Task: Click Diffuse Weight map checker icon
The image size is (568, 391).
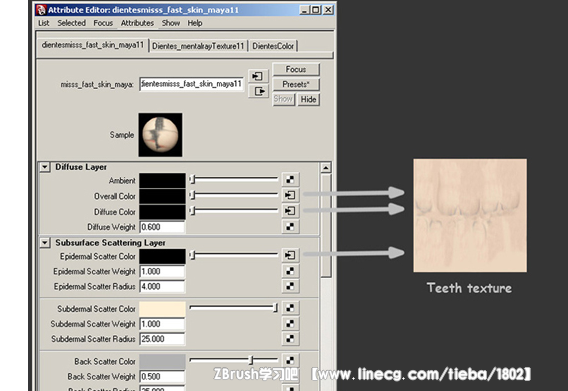Action: (x=290, y=226)
